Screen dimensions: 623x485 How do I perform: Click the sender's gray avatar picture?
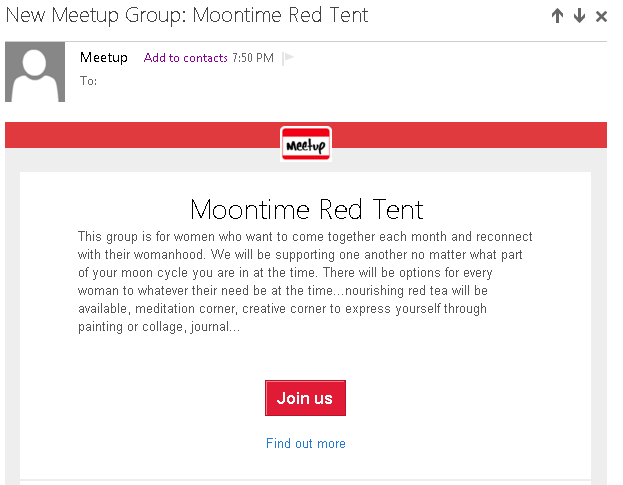(x=35, y=72)
